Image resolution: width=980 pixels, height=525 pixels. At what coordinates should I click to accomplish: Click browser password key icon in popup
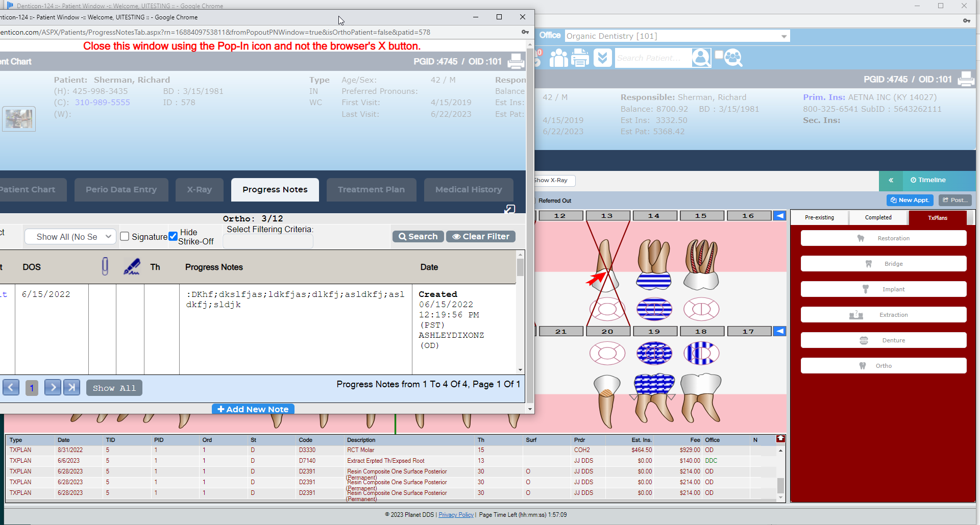click(x=525, y=32)
